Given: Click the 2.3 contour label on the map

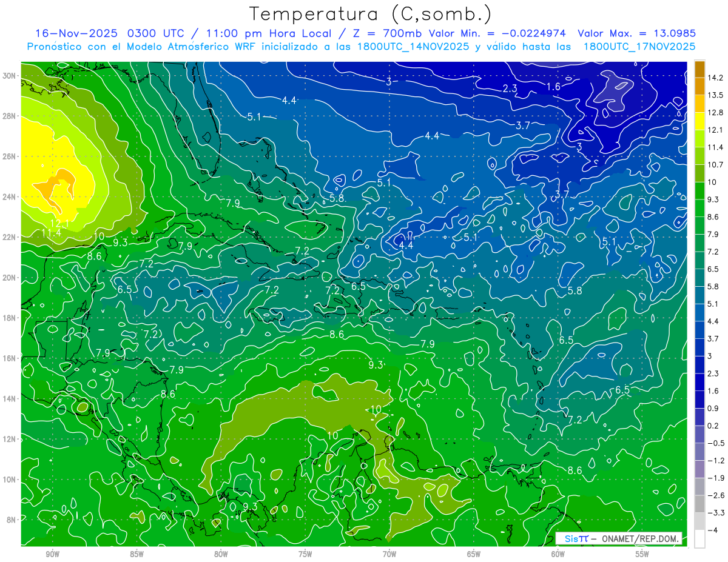Looking at the screenshot, I should pyautogui.click(x=510, y=89).
